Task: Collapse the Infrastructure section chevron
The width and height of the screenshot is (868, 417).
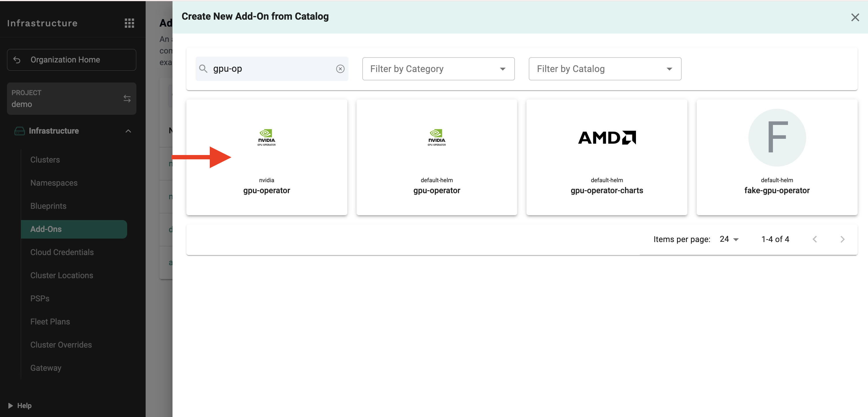Action: pos(128,131)
